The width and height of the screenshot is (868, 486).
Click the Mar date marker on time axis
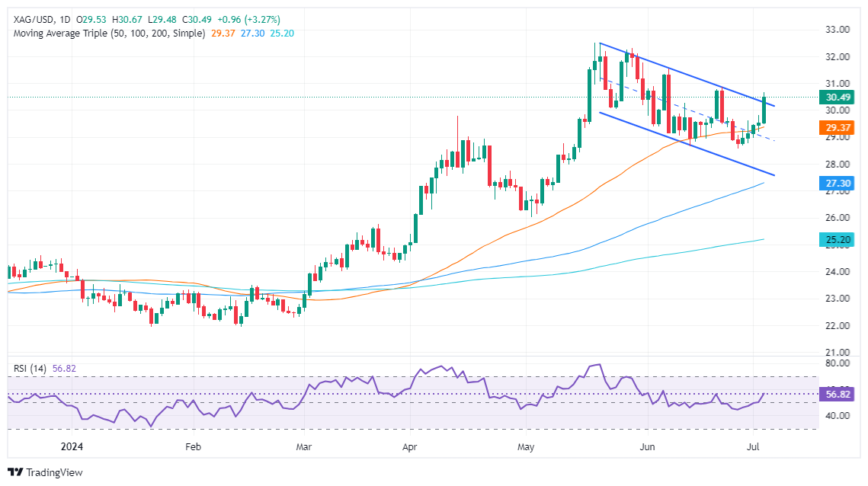[304, 446]
